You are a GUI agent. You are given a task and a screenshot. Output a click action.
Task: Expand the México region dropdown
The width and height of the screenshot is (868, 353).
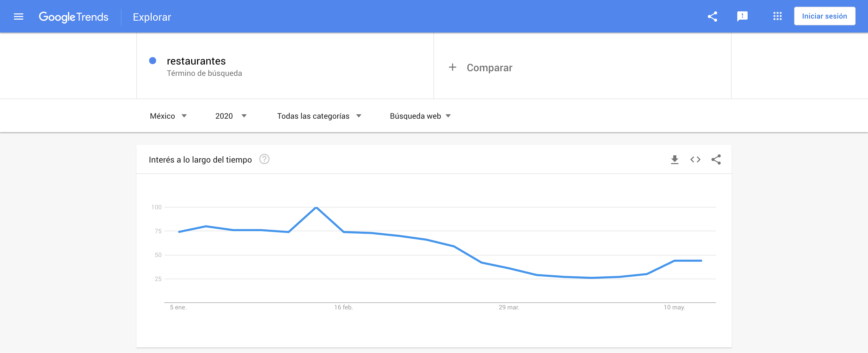click(168, 116)
